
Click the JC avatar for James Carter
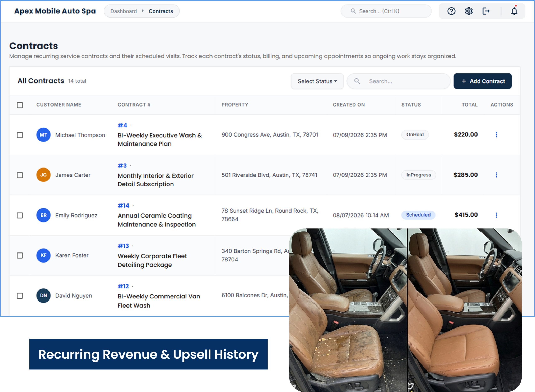click(43, 175)
